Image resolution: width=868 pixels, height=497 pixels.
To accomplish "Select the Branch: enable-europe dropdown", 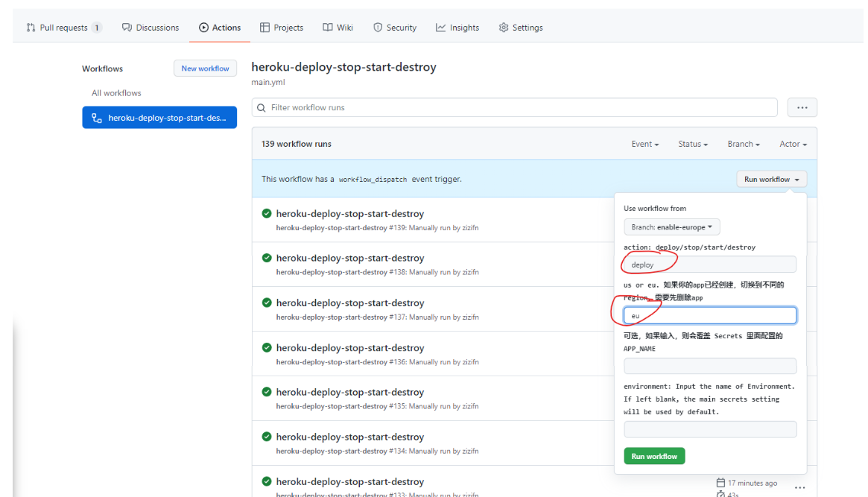I will pos(671,227).
